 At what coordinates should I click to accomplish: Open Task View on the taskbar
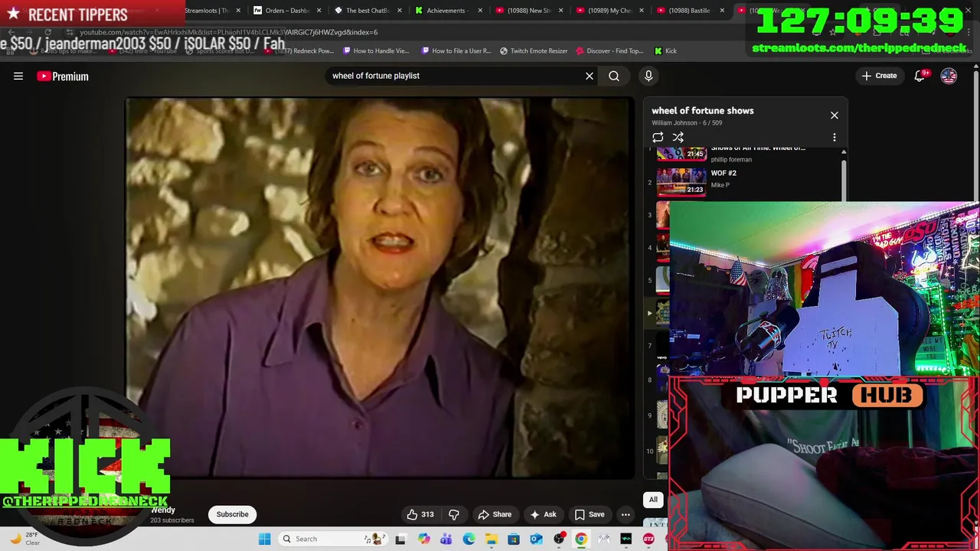point(400,539)
